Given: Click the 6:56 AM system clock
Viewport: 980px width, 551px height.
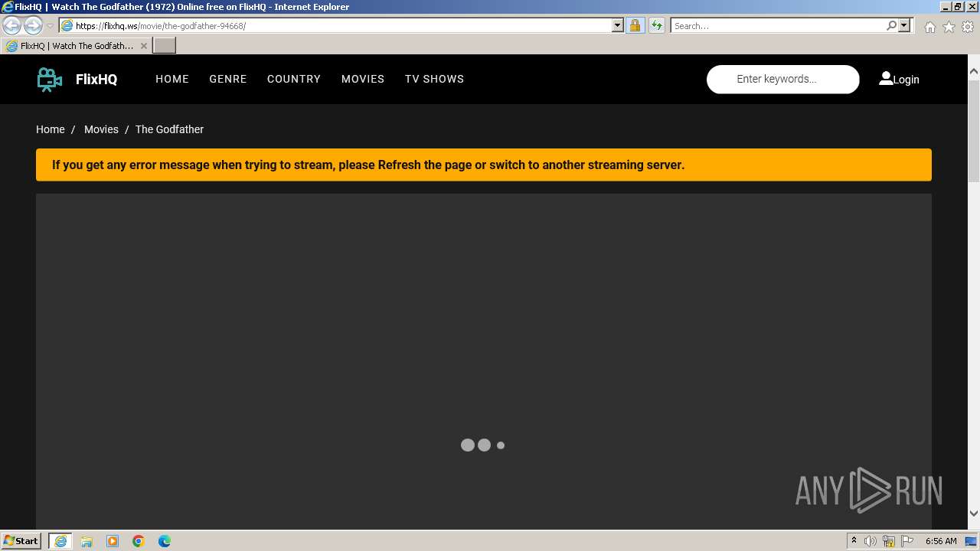Looking at the screenshot, I should coord(941,541).
